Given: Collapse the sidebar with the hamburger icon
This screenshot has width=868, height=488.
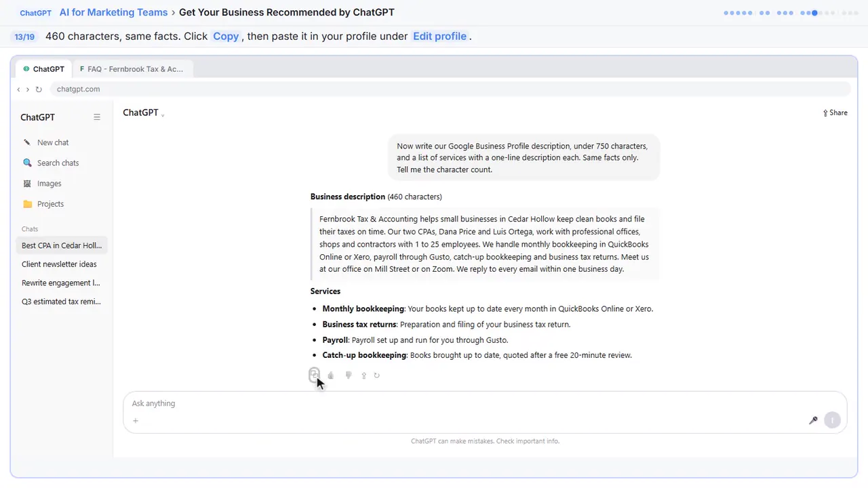Looking at the screenshot, I should click(x=97, y=117).
